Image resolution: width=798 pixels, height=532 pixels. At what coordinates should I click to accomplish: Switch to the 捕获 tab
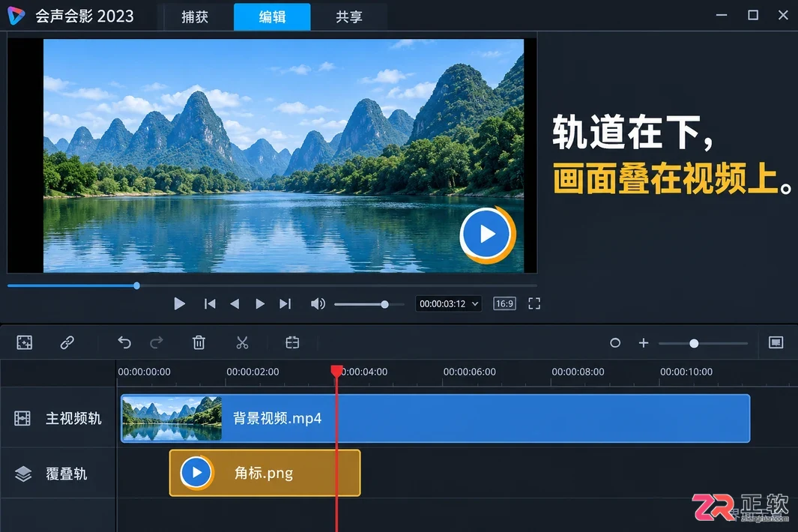coord(195,16)
